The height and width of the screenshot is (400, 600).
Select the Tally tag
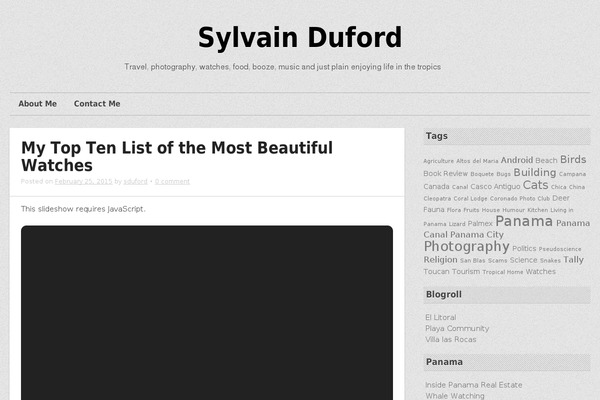point(573,260)
